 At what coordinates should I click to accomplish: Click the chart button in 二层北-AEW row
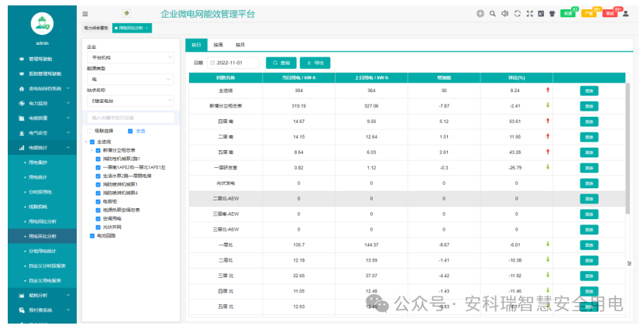(x=589, y=199)
